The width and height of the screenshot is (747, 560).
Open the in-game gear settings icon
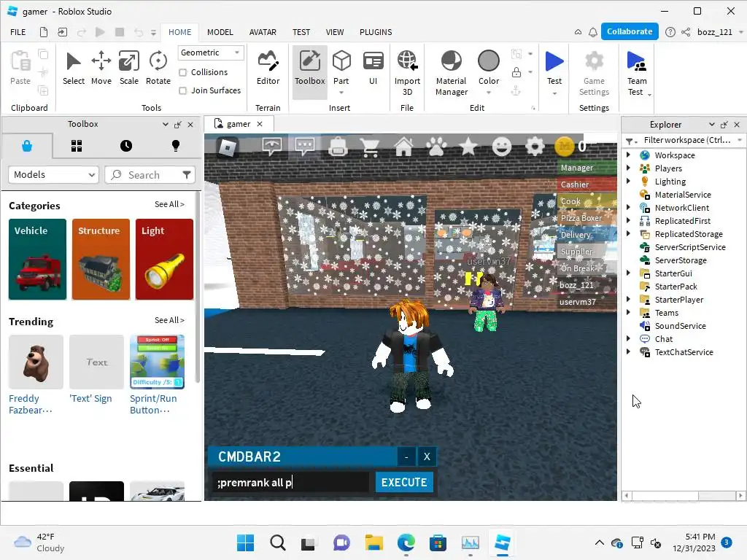pos(535,147)
